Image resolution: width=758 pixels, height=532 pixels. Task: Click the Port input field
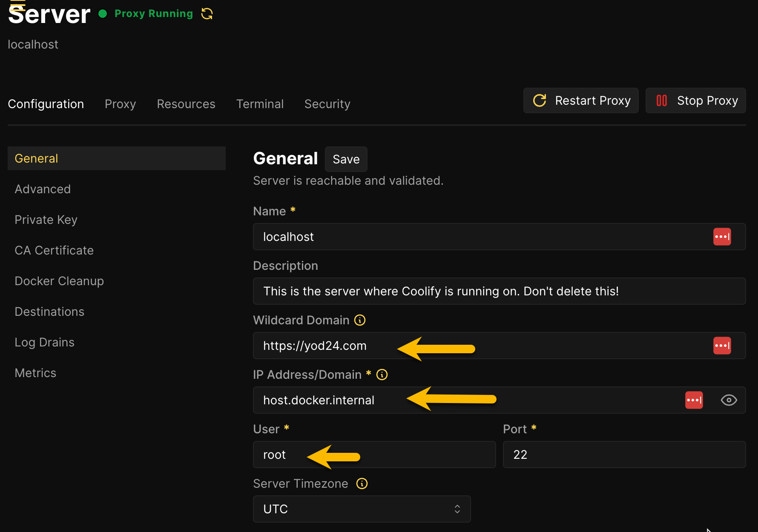(624, 455)
